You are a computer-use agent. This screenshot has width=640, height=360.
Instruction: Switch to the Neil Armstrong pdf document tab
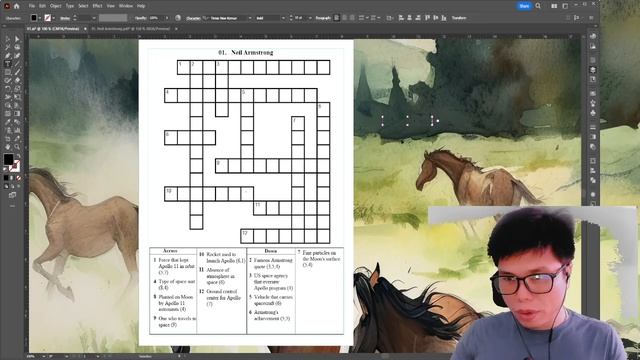131,29
